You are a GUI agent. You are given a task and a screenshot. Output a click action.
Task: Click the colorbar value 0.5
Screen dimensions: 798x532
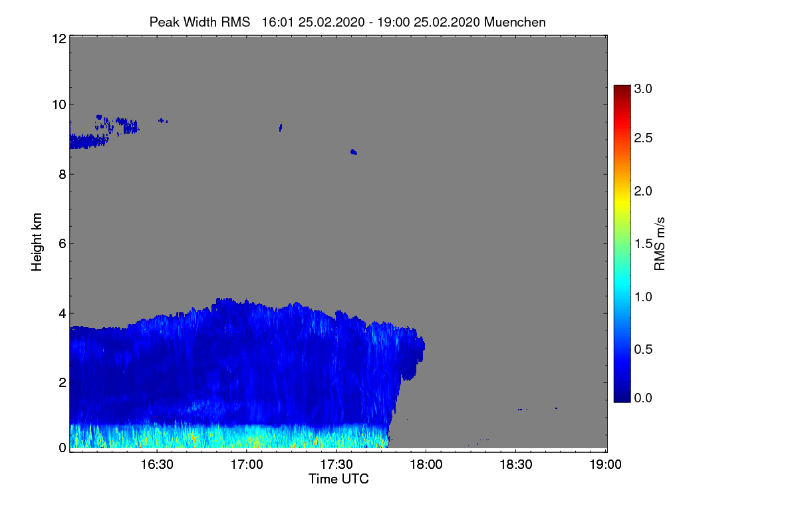coord(644,350)
